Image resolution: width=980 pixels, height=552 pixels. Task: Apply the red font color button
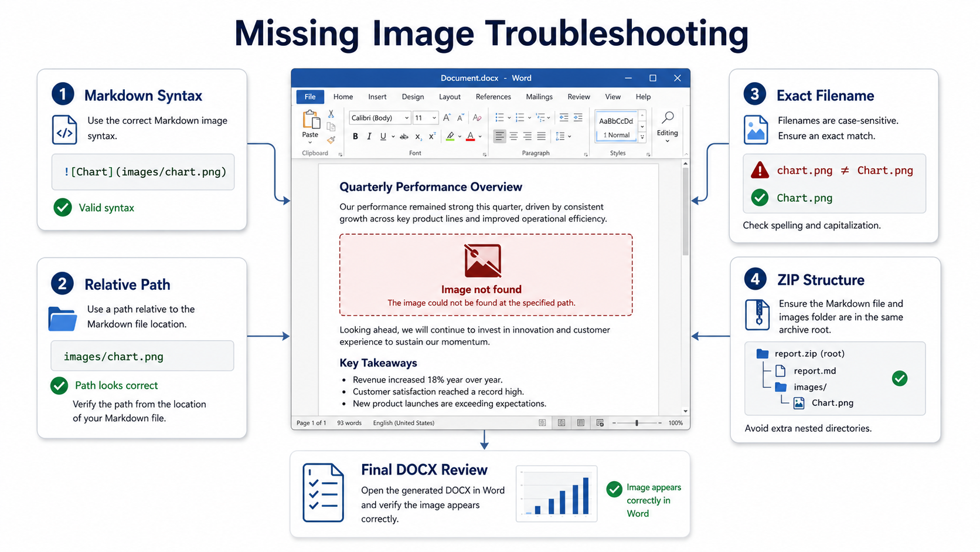(470, 136)
